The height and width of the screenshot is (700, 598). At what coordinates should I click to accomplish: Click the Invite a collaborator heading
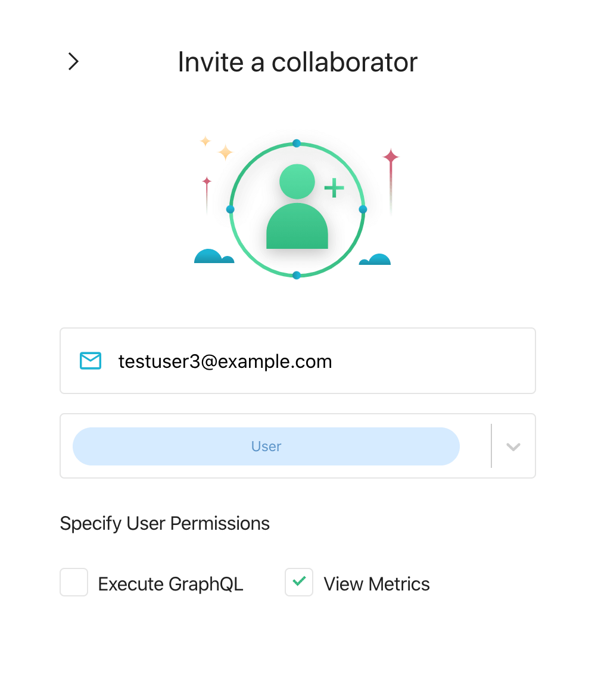click(x=298, y=62)
